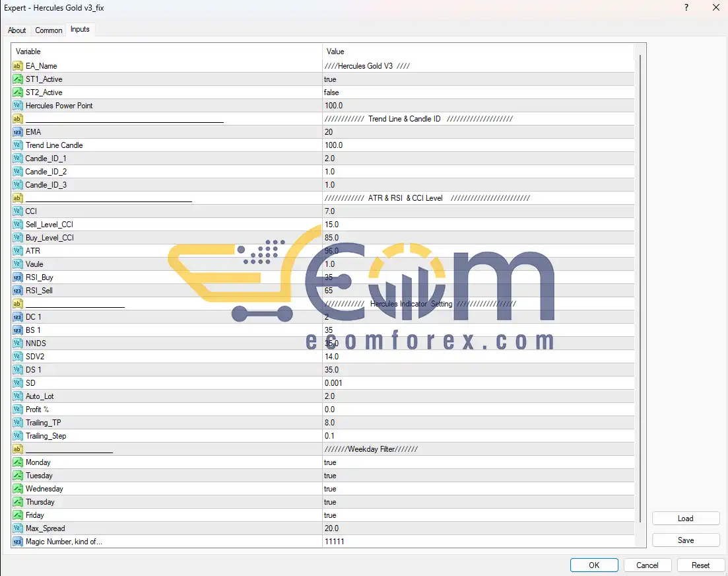Click the boolean icon next to ST1_Active

coord(18,79)
